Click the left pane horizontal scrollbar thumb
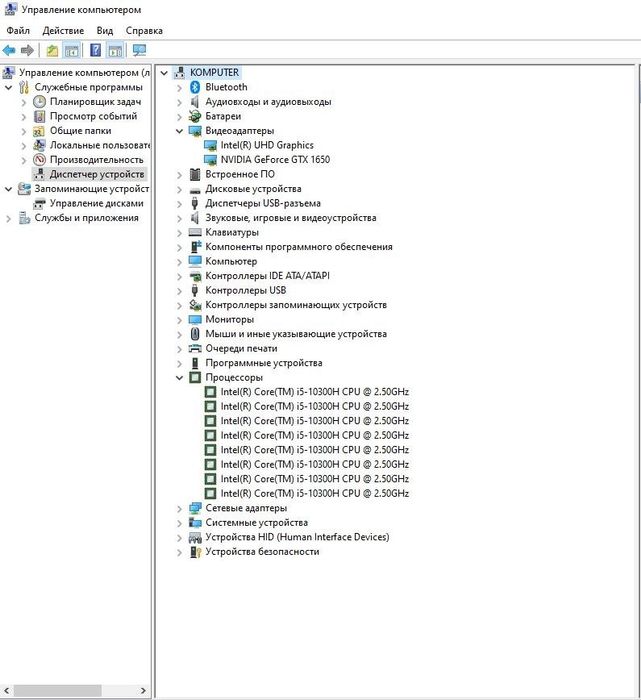The height and width of the screenshot is (700, 641). pyautogui.click(x=58, y=690)
